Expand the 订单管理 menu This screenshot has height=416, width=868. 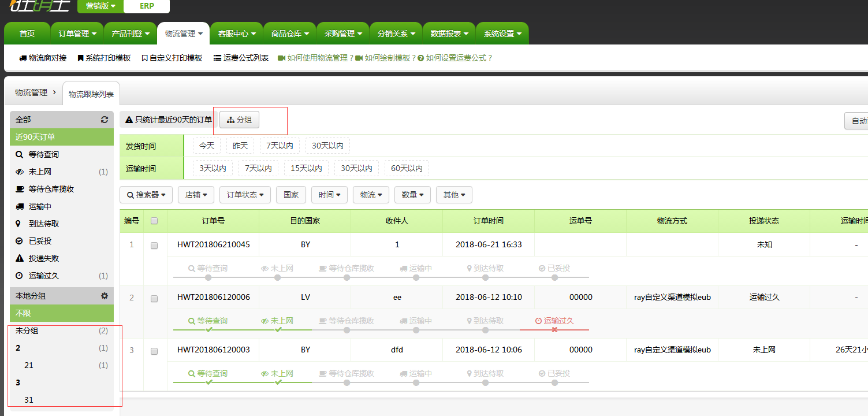point(77,34)
